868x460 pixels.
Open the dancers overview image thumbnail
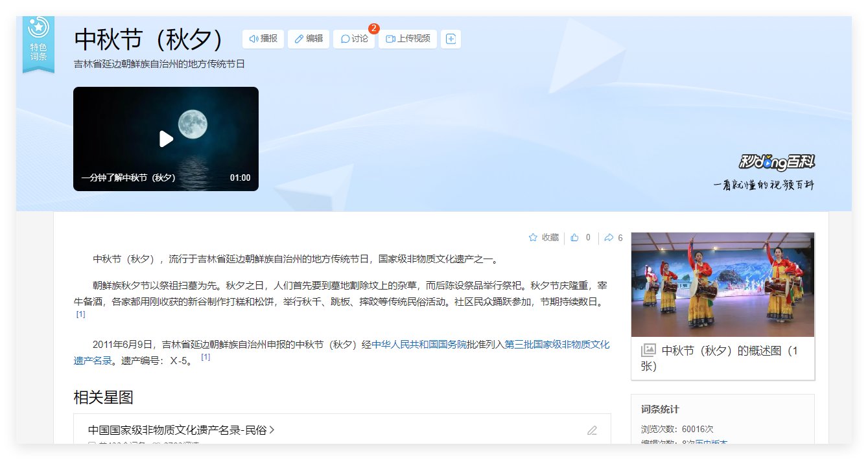722,284
